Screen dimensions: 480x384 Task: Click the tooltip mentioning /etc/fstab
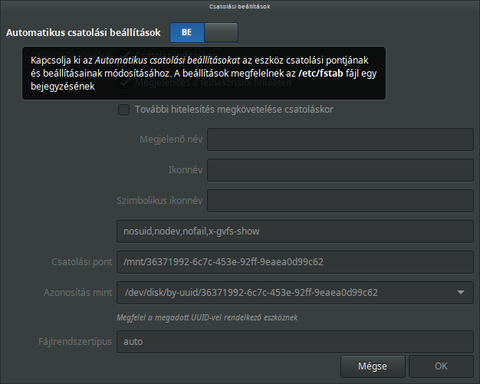point(204,73)
